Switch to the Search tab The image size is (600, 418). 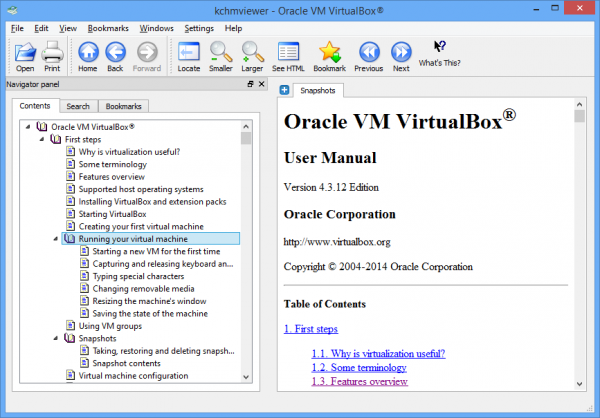click(78, 106)
